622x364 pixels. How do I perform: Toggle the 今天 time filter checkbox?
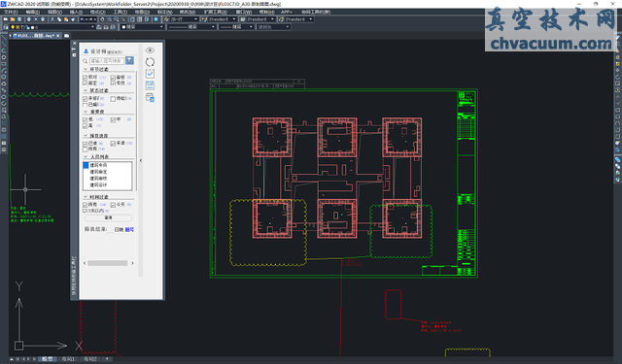[113, 205]
